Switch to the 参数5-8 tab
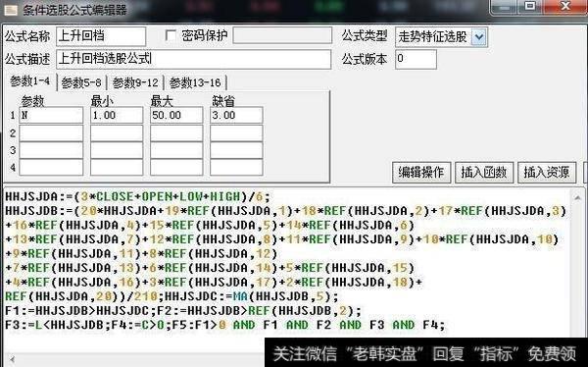The height and width of the screenshot is (367, 588). coord(81,82)
